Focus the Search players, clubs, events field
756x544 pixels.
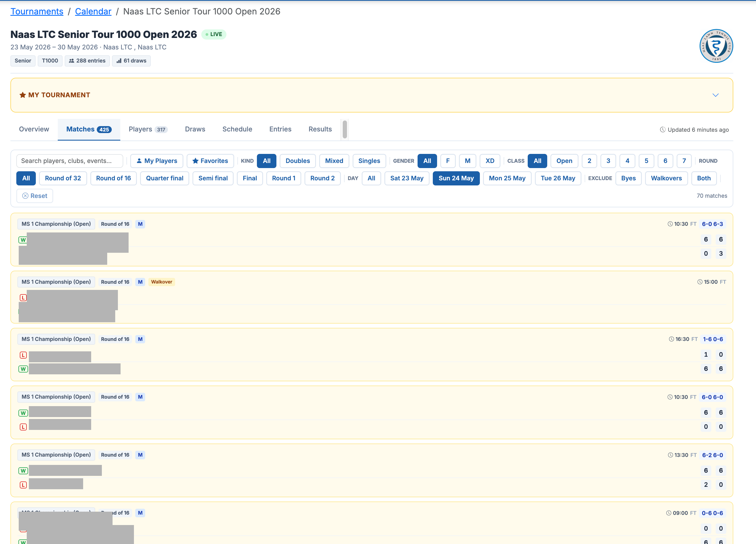(70, 161)
